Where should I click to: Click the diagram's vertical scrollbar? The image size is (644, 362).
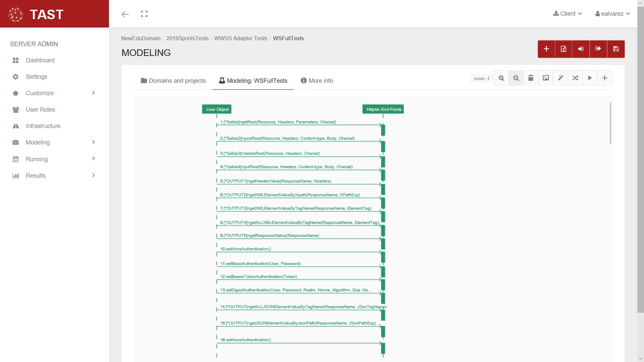pos(610,123)
